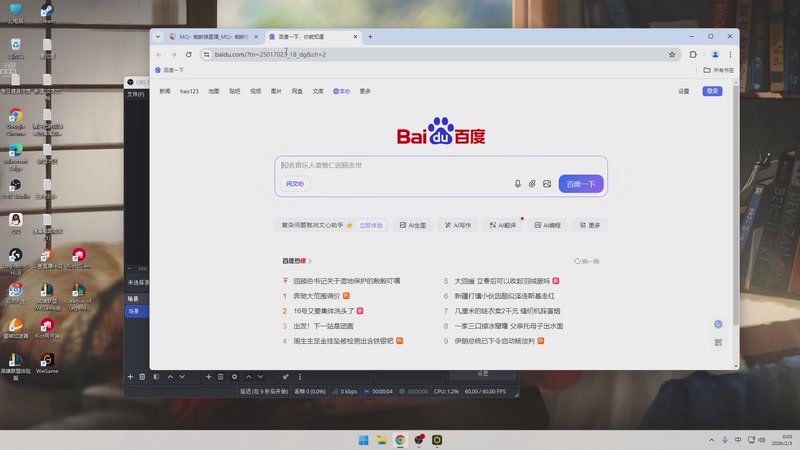800x450 pixels.
Task: Open a new Chrome tab
Action: click(370, 37)
